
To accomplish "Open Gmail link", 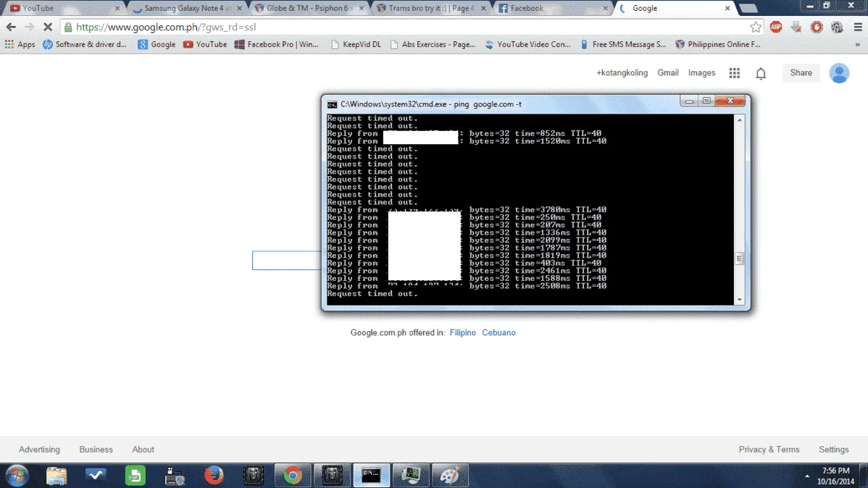I will coord(667,73).
